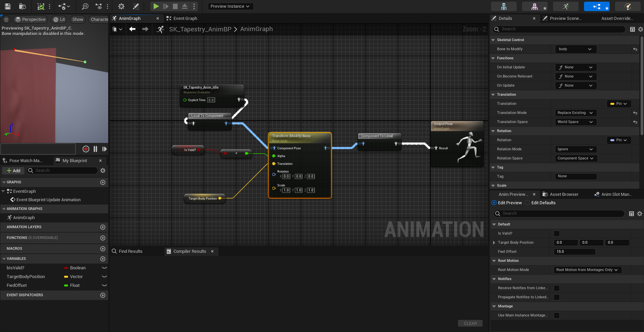The image size is (644, 332).
Task: Switch to Animation editor mode icon
Action: (566, 6)
